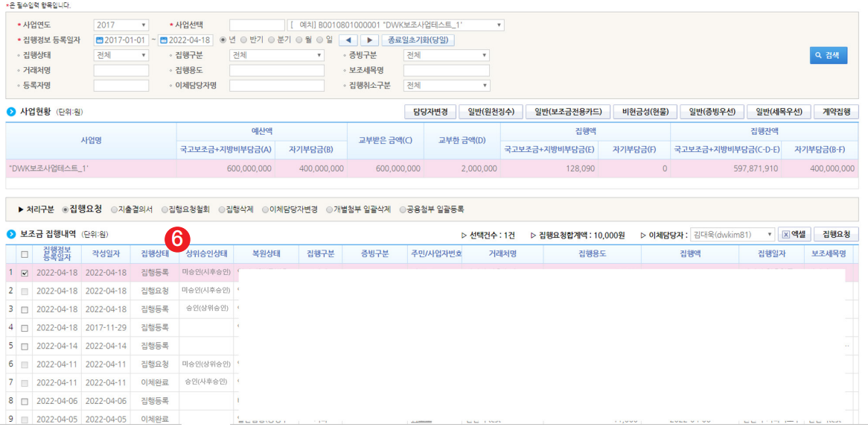
Task: Click the 일반(증빙우선) button
Action: tap(712, 111)
